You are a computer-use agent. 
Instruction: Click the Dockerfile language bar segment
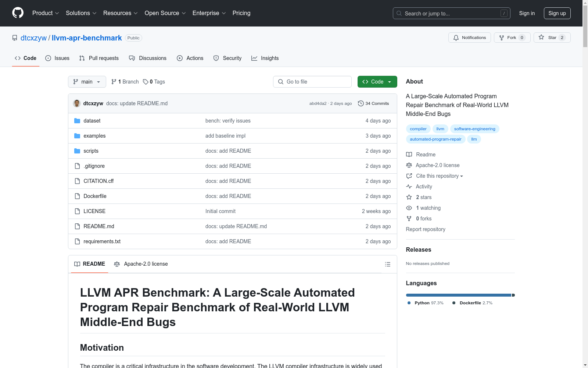pos(513,295)
